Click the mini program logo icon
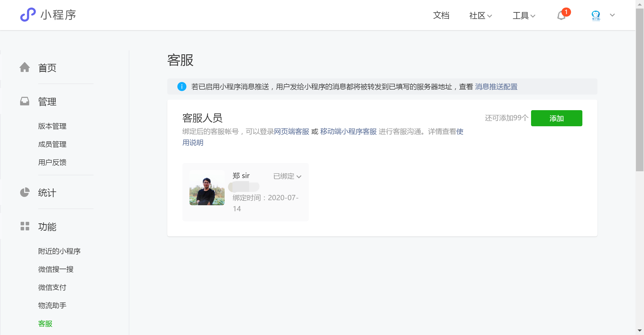Screen dimensions: 644x335 click(x=28, y=15)
